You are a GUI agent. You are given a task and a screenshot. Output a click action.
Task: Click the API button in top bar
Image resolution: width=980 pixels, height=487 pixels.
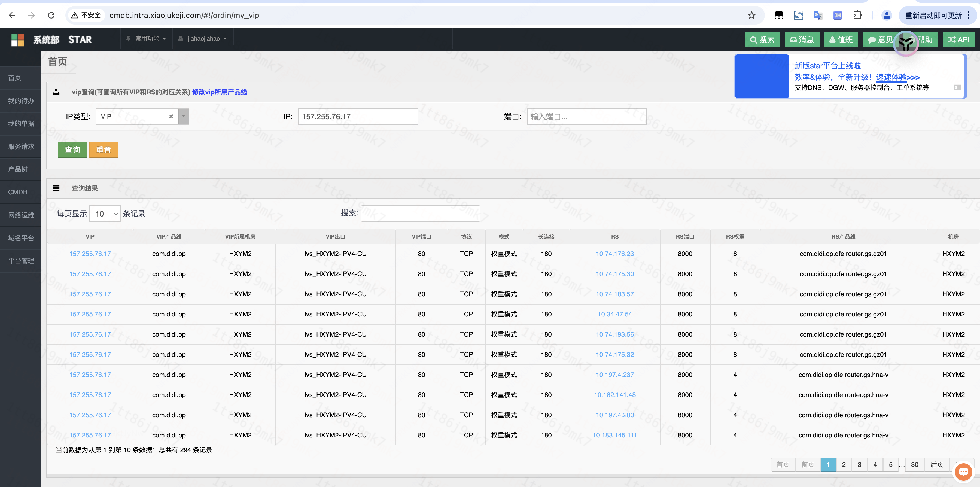tap(959, 39)
